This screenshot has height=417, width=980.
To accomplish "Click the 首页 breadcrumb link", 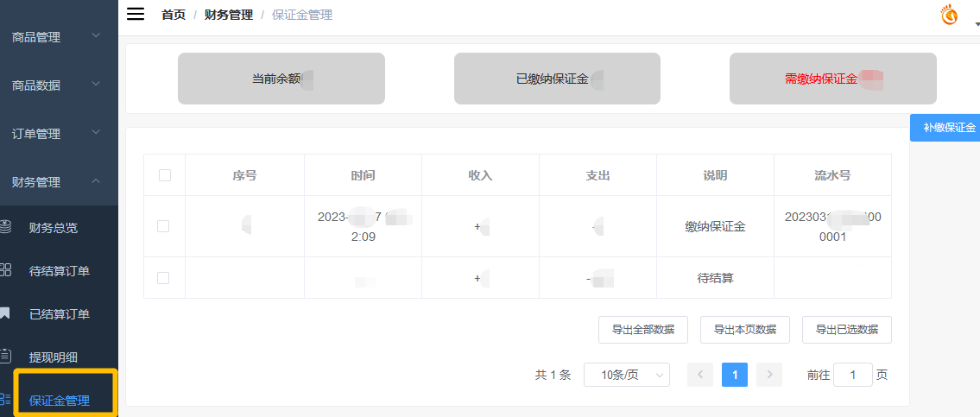I will point(174,15).
